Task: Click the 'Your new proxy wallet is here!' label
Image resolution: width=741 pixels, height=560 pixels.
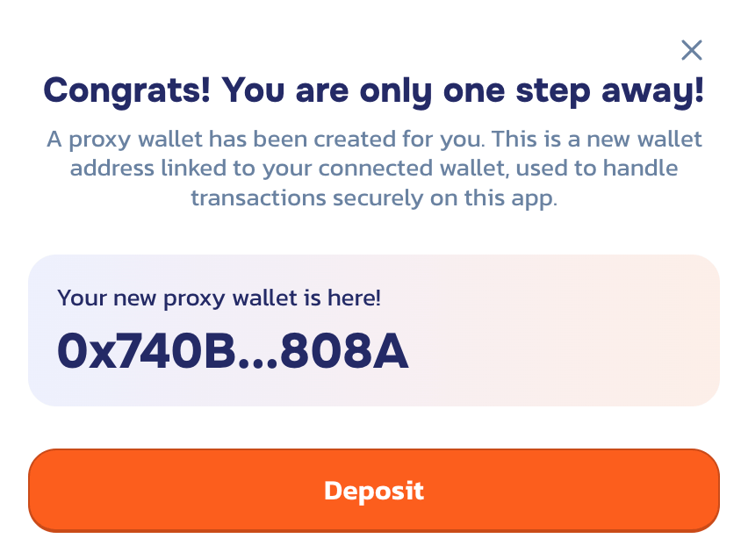Action: click(x=219, y=298)
